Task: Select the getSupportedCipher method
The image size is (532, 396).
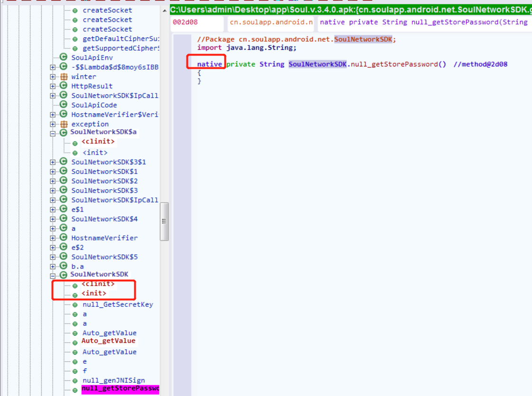Action: click(121, 48)
